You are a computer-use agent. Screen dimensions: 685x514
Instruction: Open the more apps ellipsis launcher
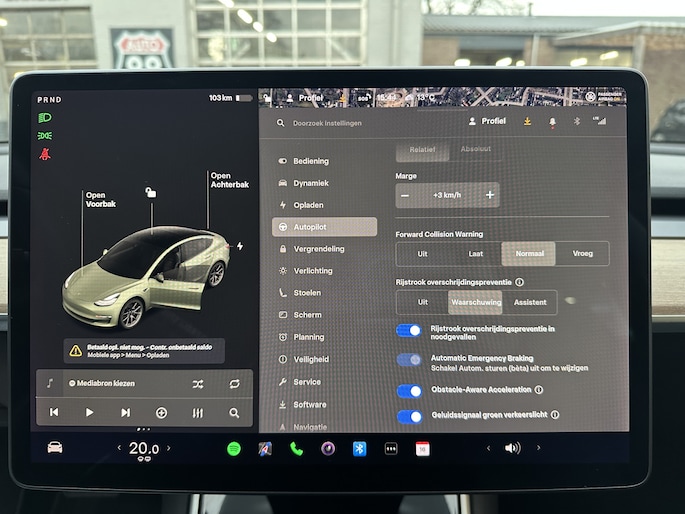[x=391, y=448]
